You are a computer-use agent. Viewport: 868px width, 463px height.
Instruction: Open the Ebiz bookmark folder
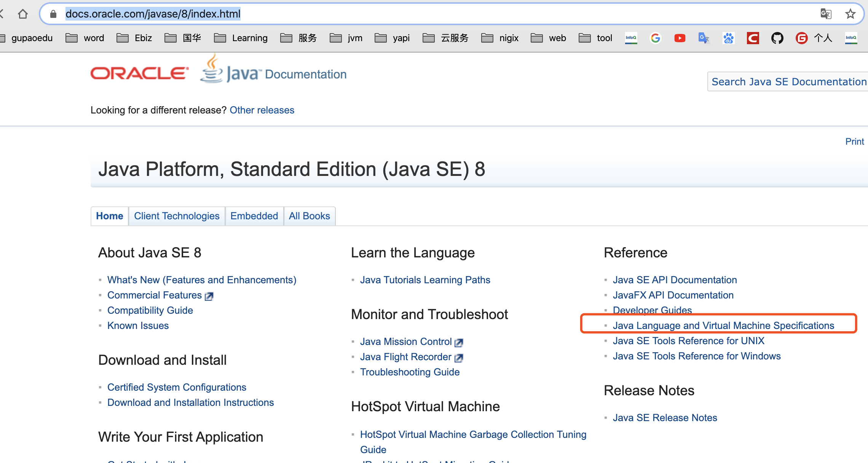134,38
